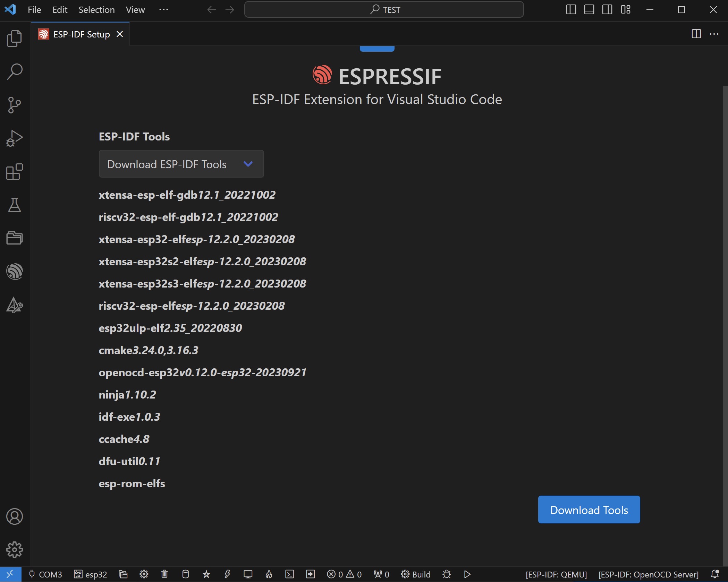Open the Testing flask view

click(x=15, y=205)
